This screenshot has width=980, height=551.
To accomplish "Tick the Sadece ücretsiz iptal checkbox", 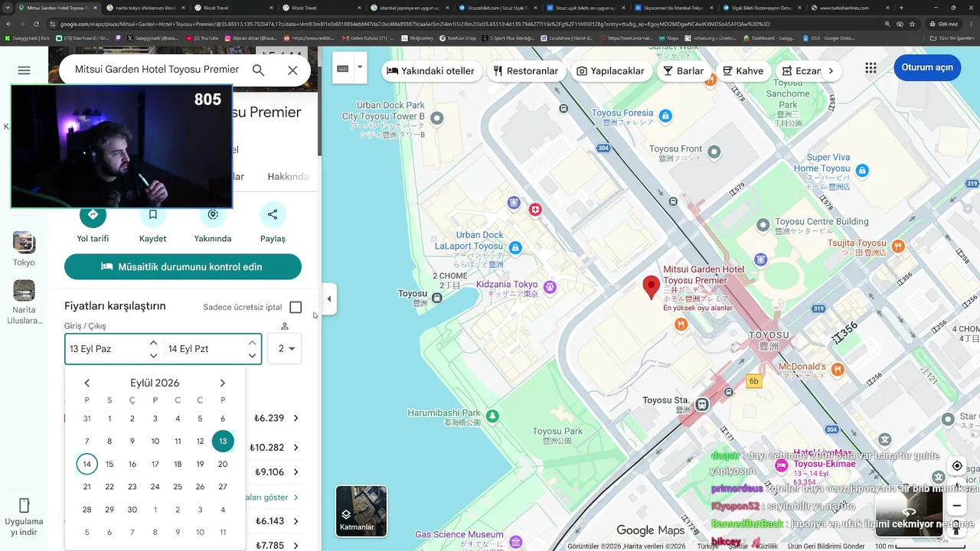I will pyautogui.click(x=296, y=308).
